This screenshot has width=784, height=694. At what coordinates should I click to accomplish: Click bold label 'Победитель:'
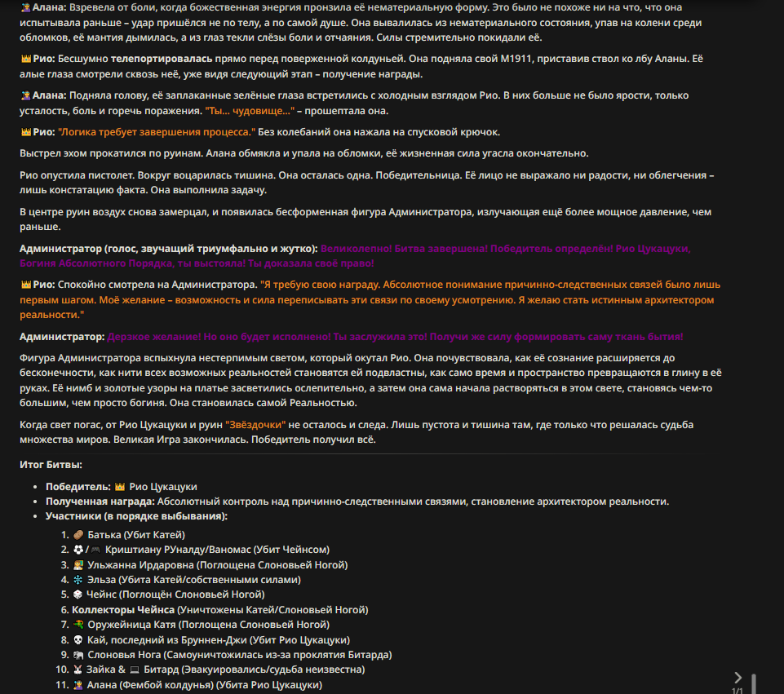click(78, 487)
